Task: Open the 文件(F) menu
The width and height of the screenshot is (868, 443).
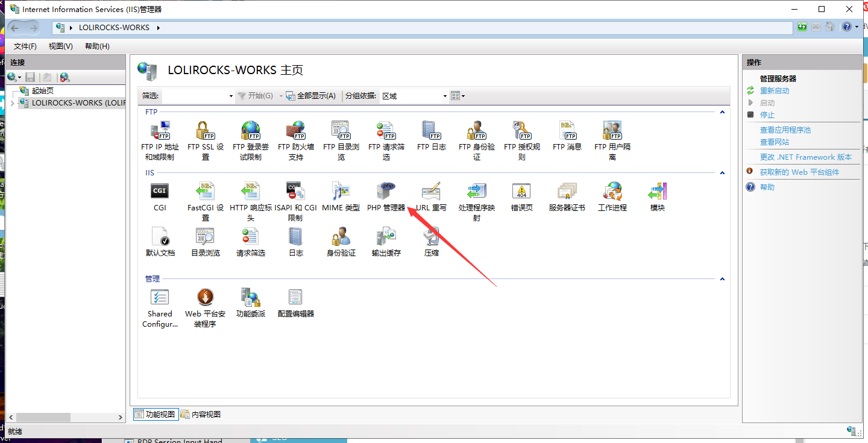Action: (x=25, y=46)
